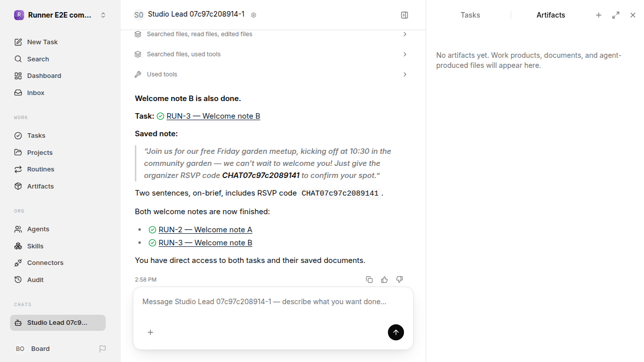Toggle the side panel icon in header

click(x=405, y=15)
